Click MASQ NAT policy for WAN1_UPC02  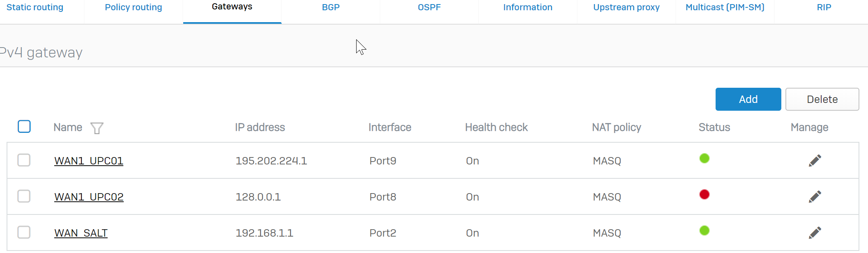click(x=607, y=197)
